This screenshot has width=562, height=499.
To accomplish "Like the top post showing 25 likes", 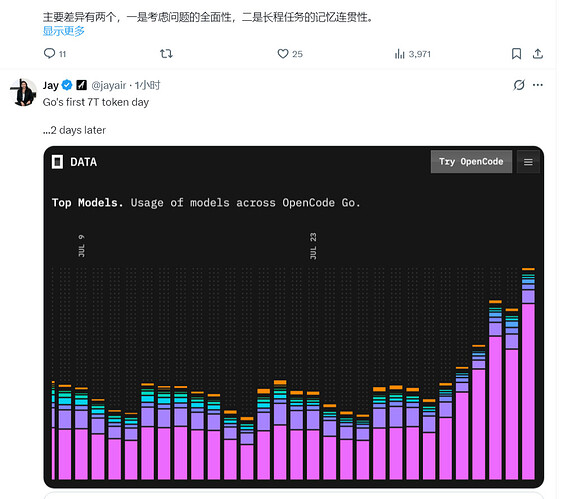I will pos(290,54).
